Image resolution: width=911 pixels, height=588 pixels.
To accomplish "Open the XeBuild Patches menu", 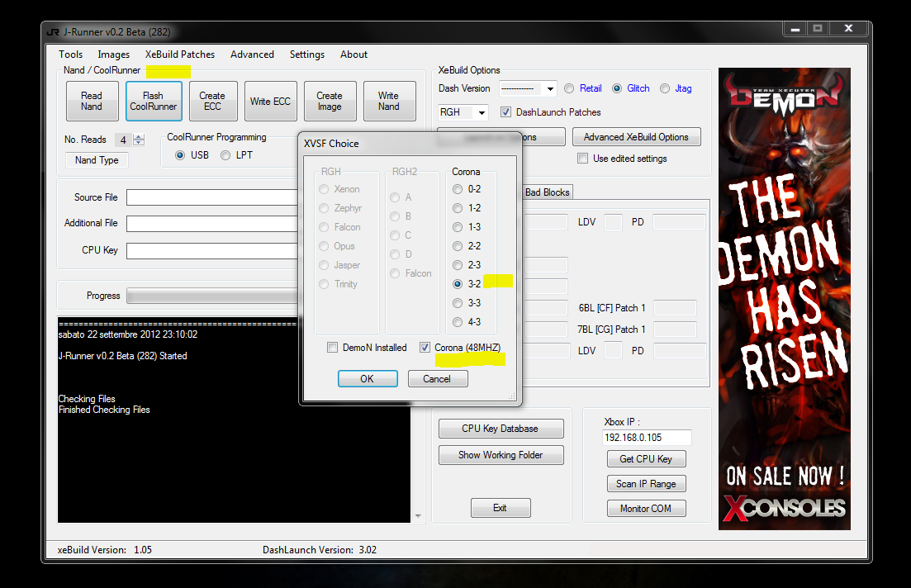I will (180, 55).
